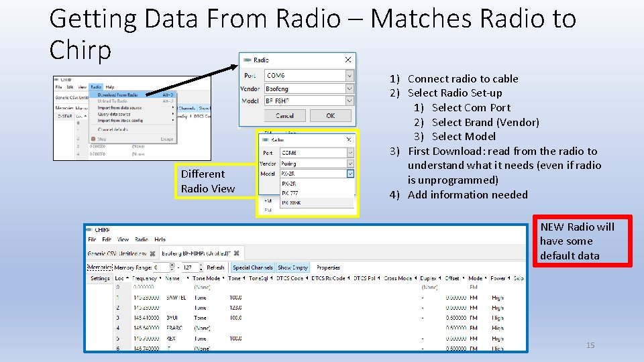Viewport: 644px width, 362px height.
Task: Close the Baofeng Radio dialog with X
Action: coord(348,60)
